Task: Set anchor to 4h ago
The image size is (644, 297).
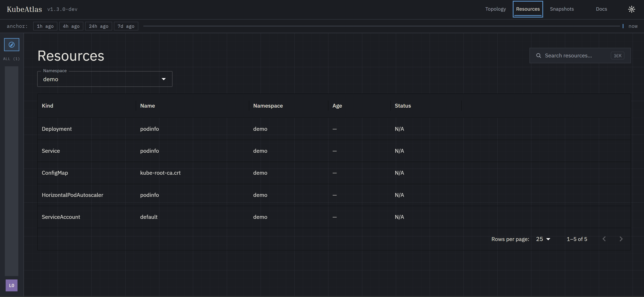Action: (x=71, y=26)
